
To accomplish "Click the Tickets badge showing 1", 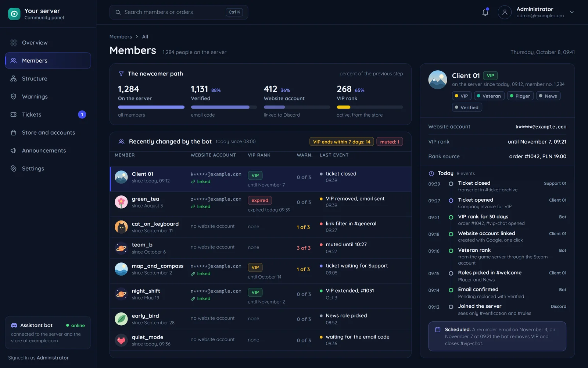I will (82, 114).
